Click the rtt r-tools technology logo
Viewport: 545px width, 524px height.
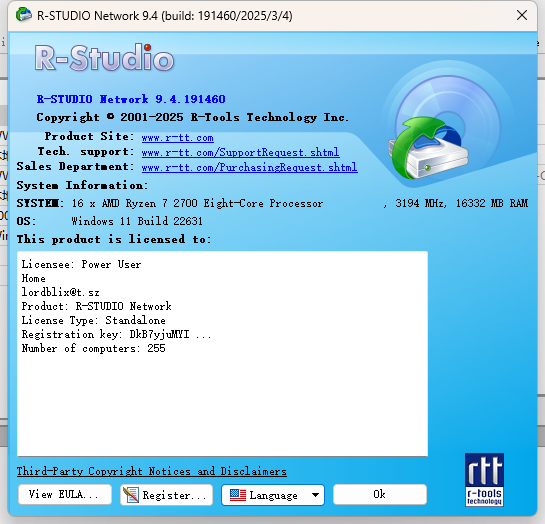coord(484,480)
